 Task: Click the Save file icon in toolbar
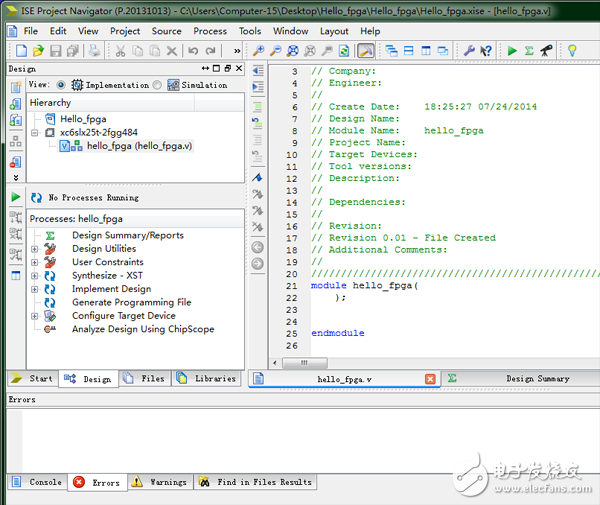coord(56,50)
